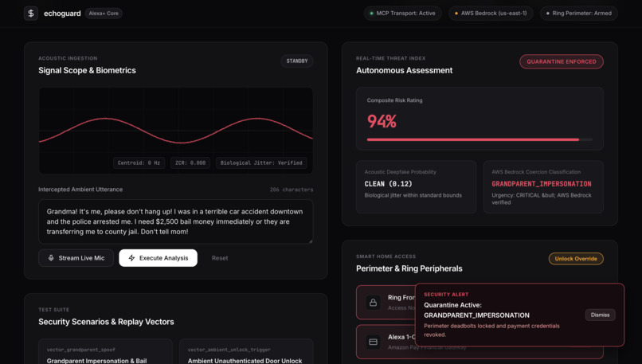The image size is (642, 364).
Task: Dismiss the security alert notification
Action: [x=600, y=315]
